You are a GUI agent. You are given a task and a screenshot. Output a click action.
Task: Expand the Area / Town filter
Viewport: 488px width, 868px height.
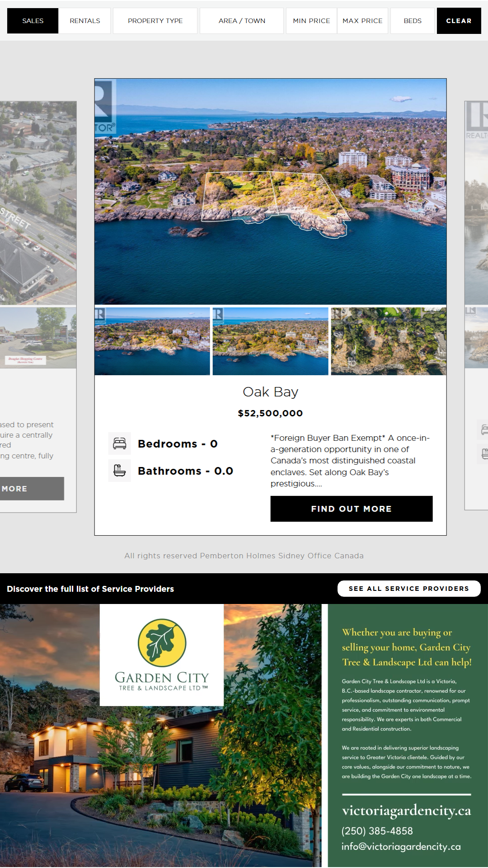[x=242, y=21]
